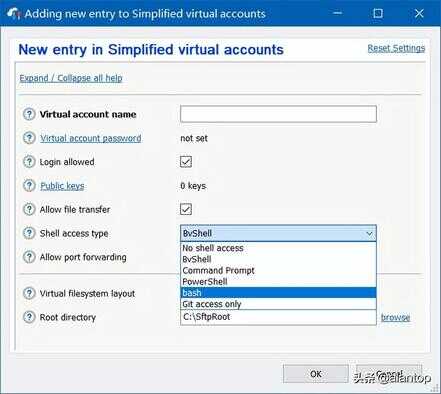Open help for Virtual account password

tap(29, 138)
